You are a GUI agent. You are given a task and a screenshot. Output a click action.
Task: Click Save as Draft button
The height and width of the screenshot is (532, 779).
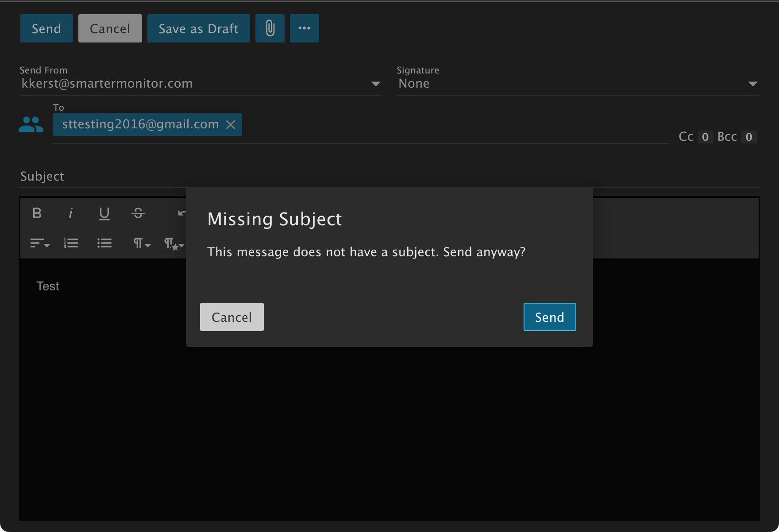pos(198,28)
